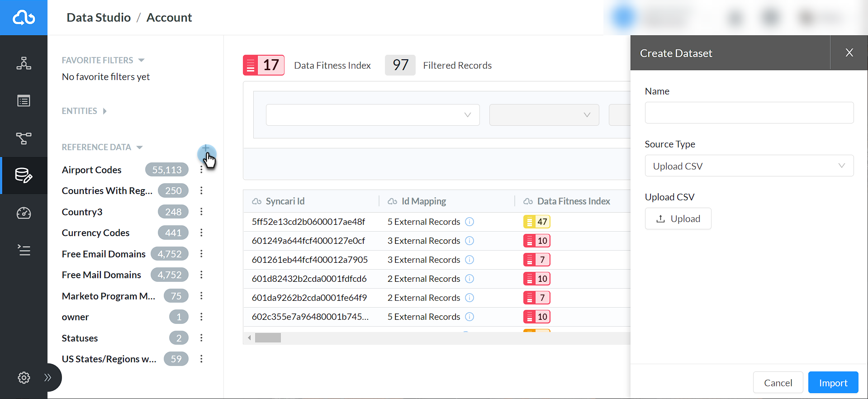Click the Upload button
Screen dimensions: 868x399
[678, 218]
